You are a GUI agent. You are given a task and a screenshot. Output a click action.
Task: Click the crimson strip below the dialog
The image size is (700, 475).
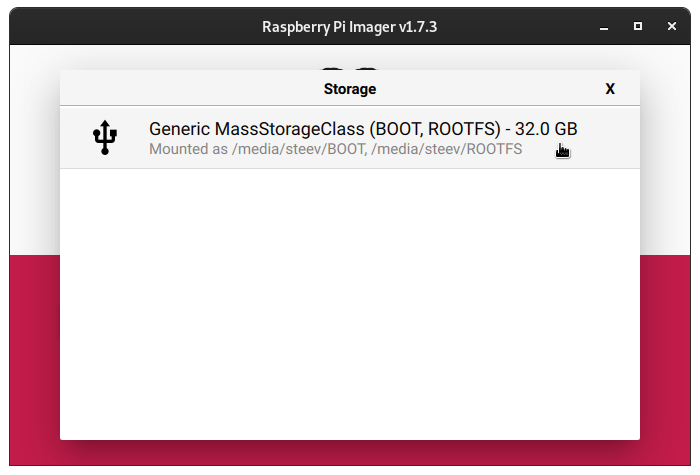point(350,452)
